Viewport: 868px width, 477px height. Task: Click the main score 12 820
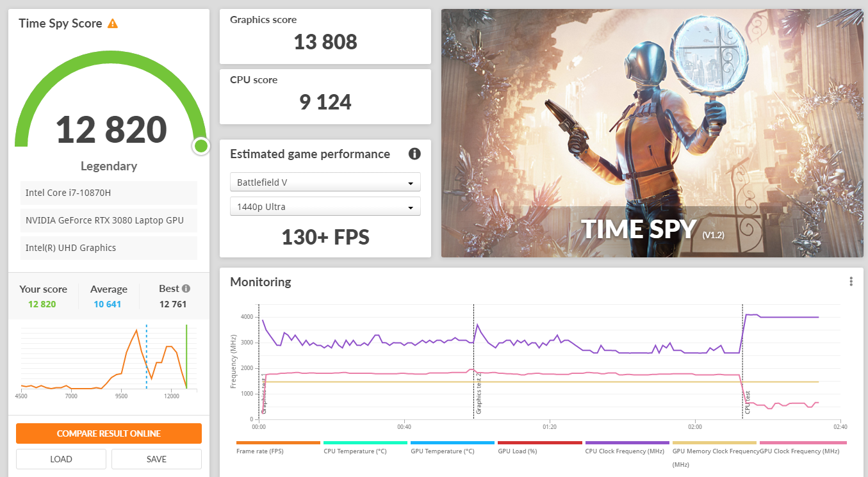111,129
